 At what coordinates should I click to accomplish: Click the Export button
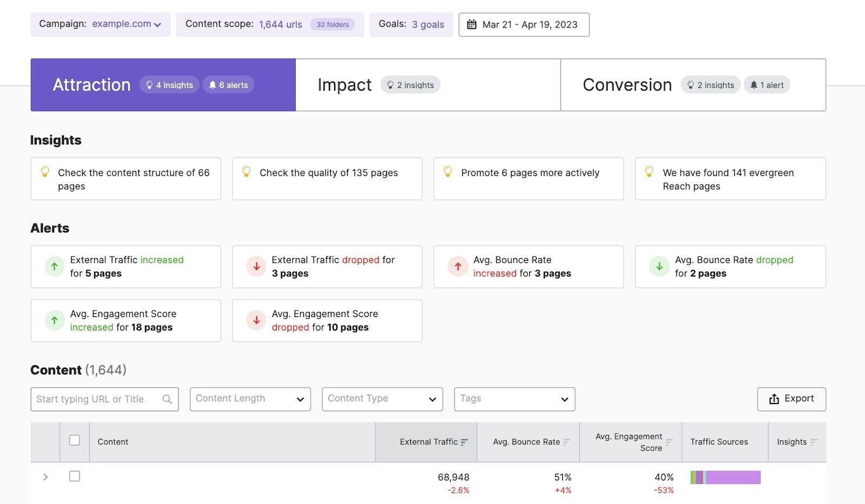pos(791,399)
